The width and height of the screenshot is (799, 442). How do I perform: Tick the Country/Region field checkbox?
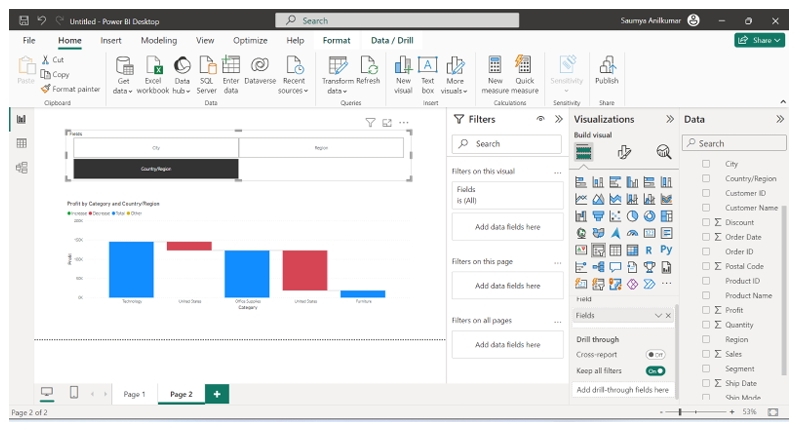click(706, 178)
